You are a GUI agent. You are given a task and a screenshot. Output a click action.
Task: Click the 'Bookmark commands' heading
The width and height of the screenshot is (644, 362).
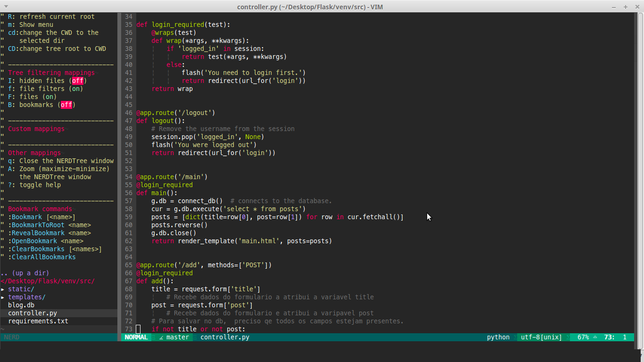coord(40,209)
